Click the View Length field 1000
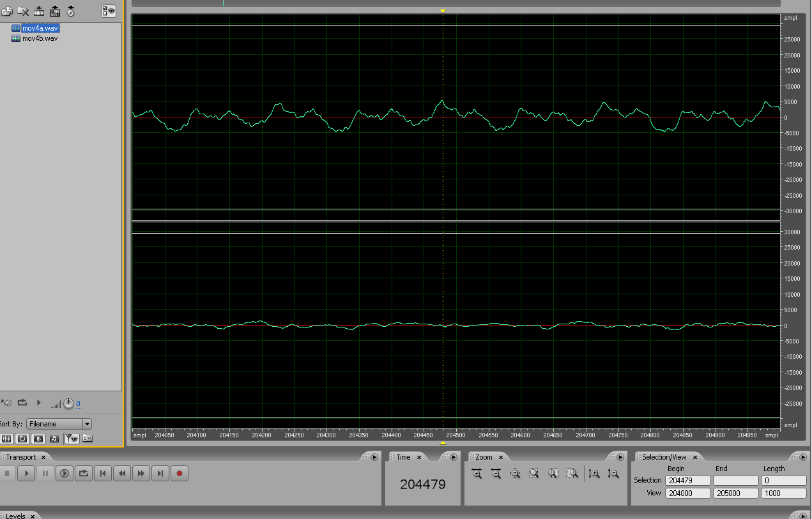This screenshot has height=519, width=812. tap(785, 493)
